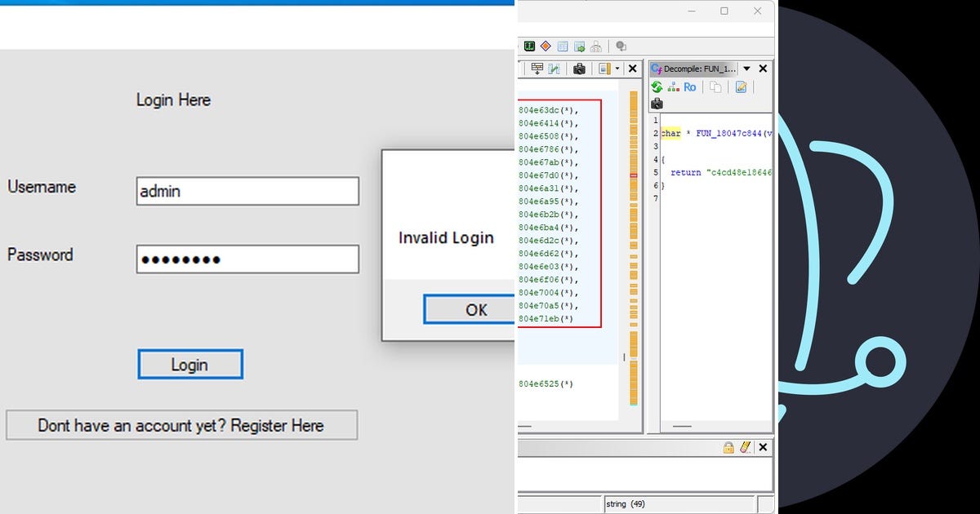Select the Decompile: FUN_1 panel tab
The image size is (980, 514).
tap(698, 69)
